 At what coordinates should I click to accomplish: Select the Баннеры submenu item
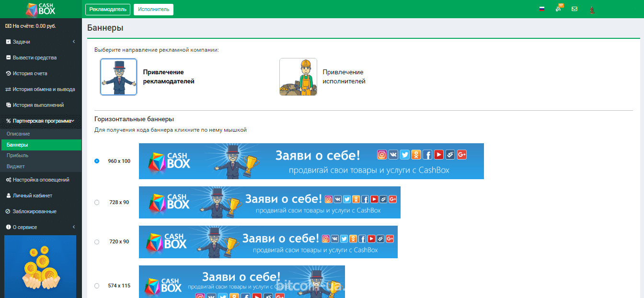click(41, 145)
